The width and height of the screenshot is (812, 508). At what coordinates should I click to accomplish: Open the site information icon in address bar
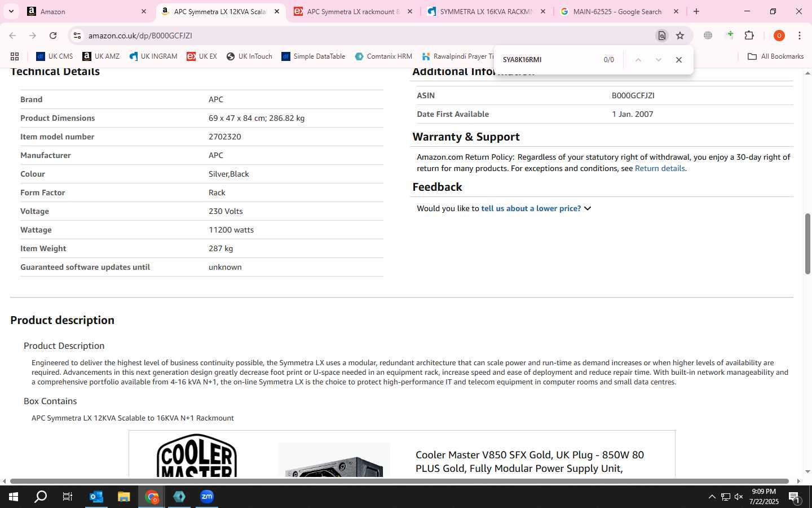pyautogui.click(x=77, y=36)
